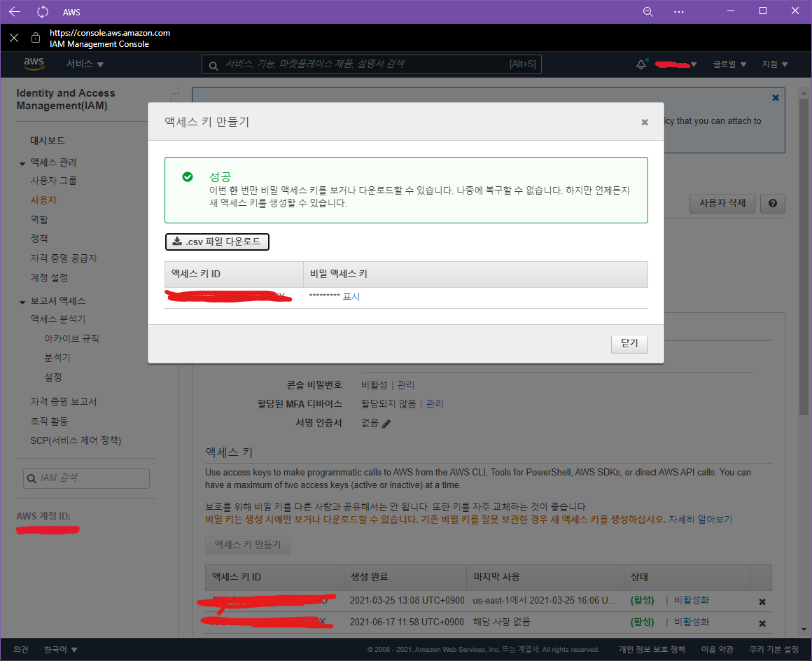The width and height of the screenshot is (812, 661).
Task: Focus the AWS top search box
Action: click(371, 64)
